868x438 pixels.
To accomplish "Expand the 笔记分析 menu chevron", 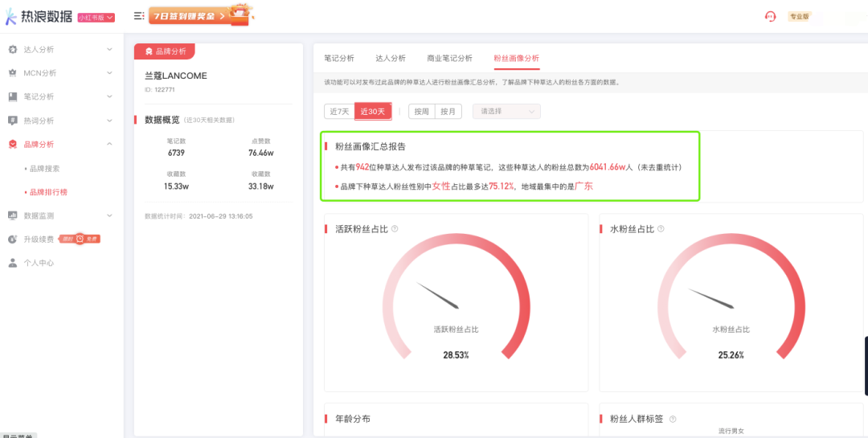I will pos(109,97).
